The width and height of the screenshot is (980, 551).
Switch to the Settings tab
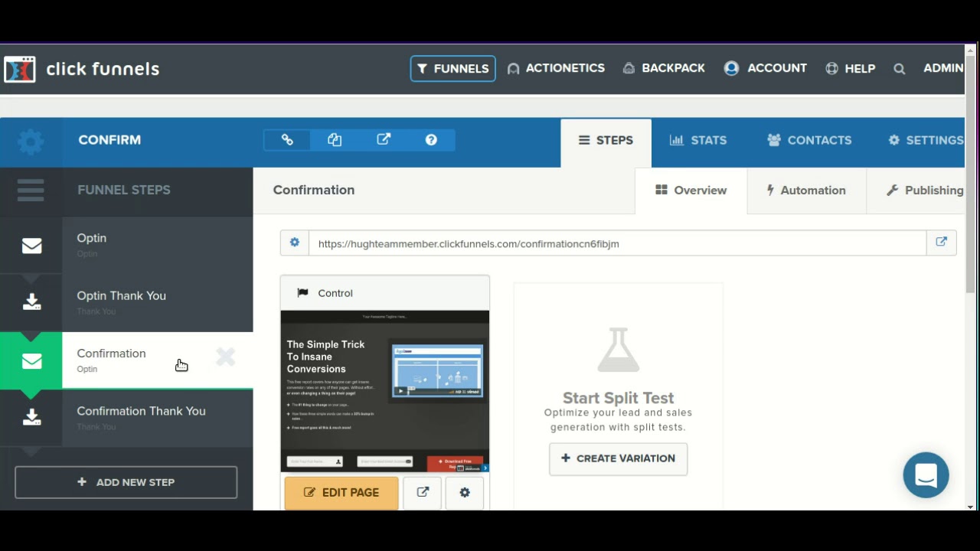point(926,141)
